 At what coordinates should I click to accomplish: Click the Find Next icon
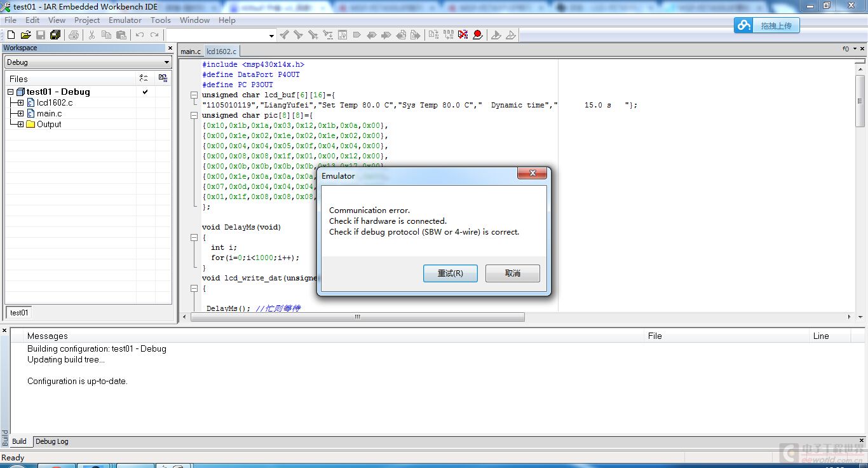(298, 35)
